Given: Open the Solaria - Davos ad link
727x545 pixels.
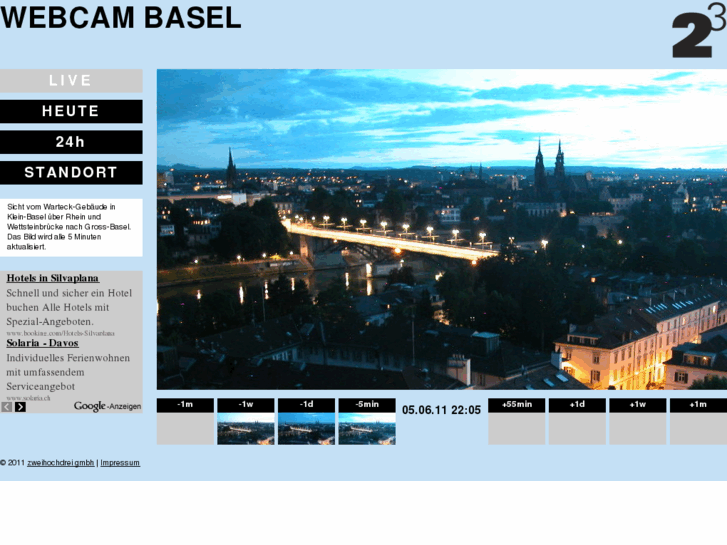Looking at the screenshot, I should pyautogui.click(x=43, y=343).
